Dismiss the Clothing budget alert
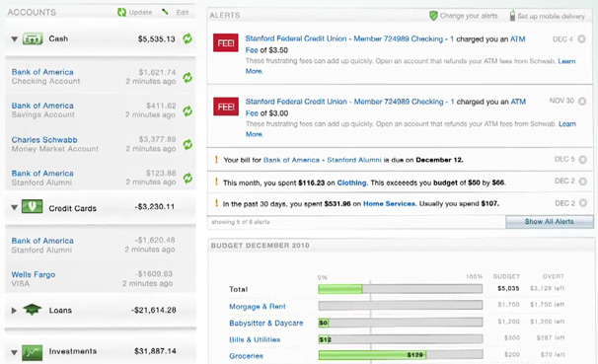 coord(583,182)
